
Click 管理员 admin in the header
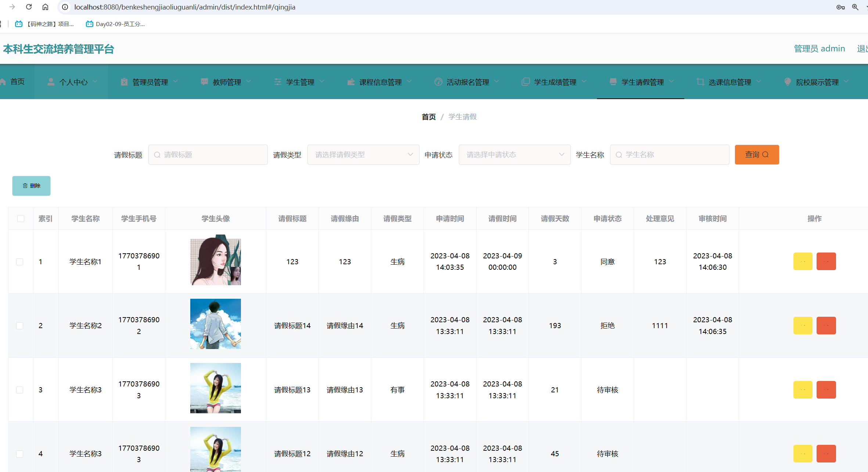[x=820, y=48]
